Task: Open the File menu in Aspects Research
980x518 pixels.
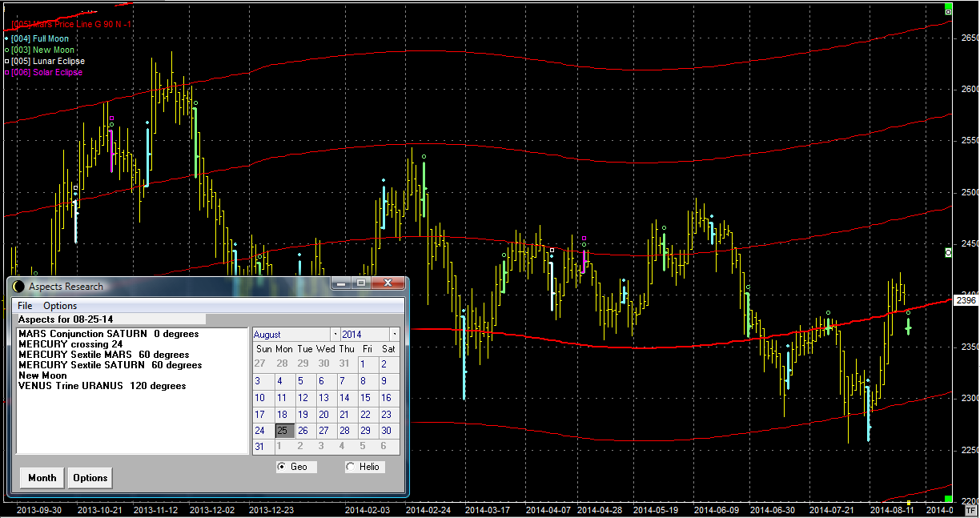Action: 25,306
